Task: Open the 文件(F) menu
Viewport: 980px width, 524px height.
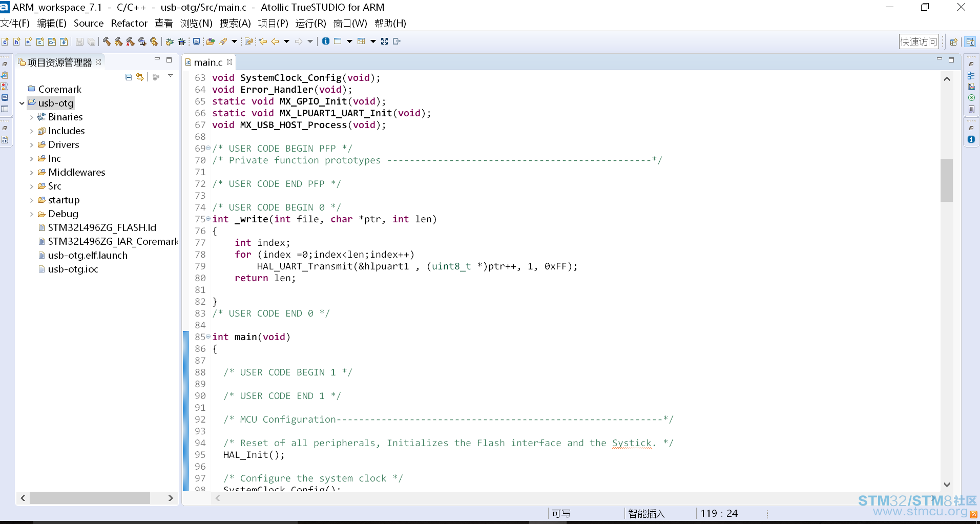Action: click(x=15, y=24)
